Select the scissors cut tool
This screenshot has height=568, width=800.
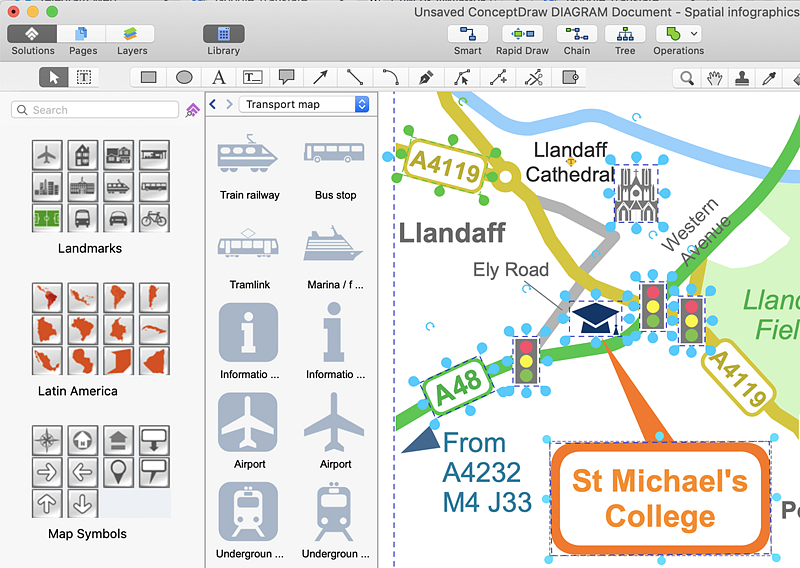point(534,78)
